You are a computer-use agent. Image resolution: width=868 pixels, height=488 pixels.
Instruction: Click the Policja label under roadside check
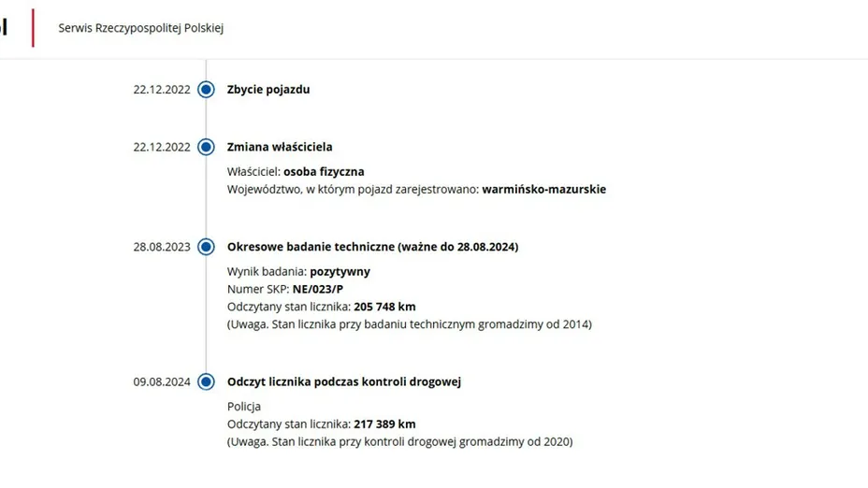(x=244, y=407)
